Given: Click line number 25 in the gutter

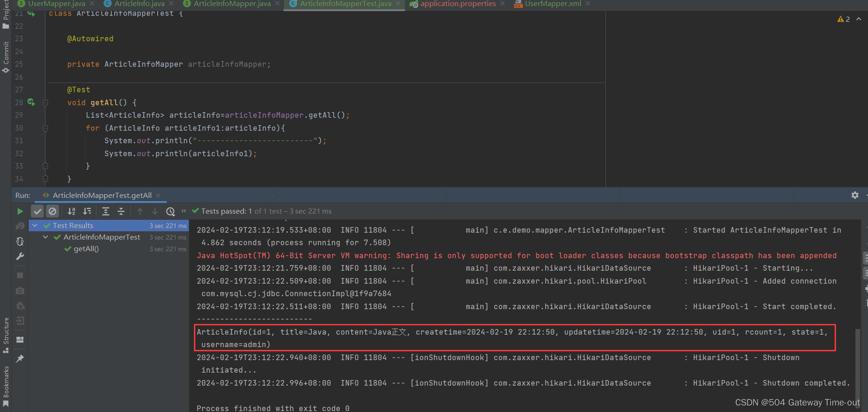Looking at the screenshot, I should (19, 64).
